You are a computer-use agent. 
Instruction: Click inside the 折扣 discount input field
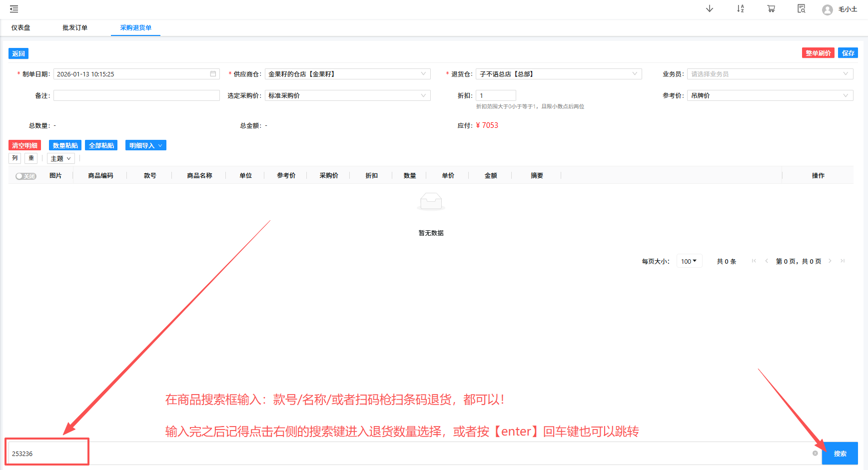(x=496, y=95)
